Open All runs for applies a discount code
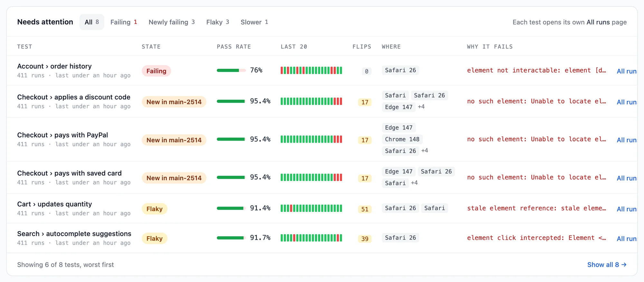This screenshot has height=282, width=644. coord(627,102)
